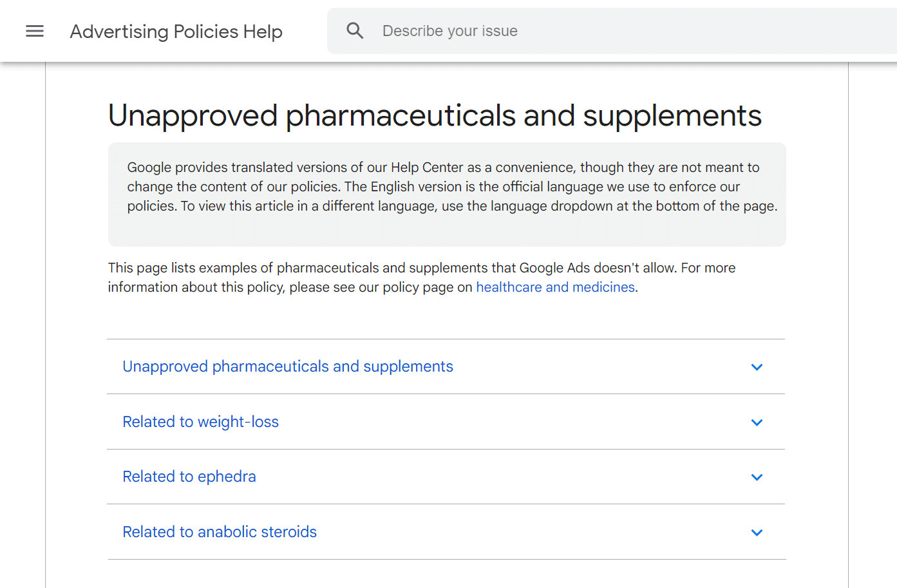The width and height of the screenshot is (897, 588).
Task: Click the chevron arrow beside weight-loss row
Action: (757, 422)
